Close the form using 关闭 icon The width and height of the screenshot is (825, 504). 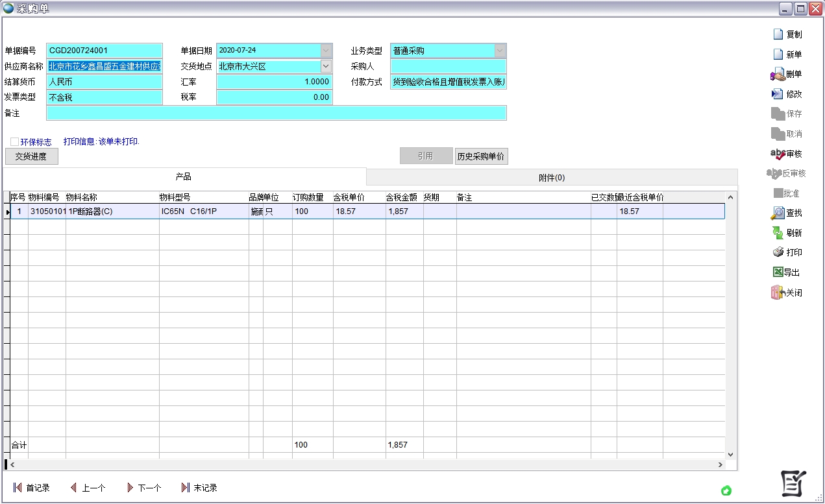(x=778, y=293)
